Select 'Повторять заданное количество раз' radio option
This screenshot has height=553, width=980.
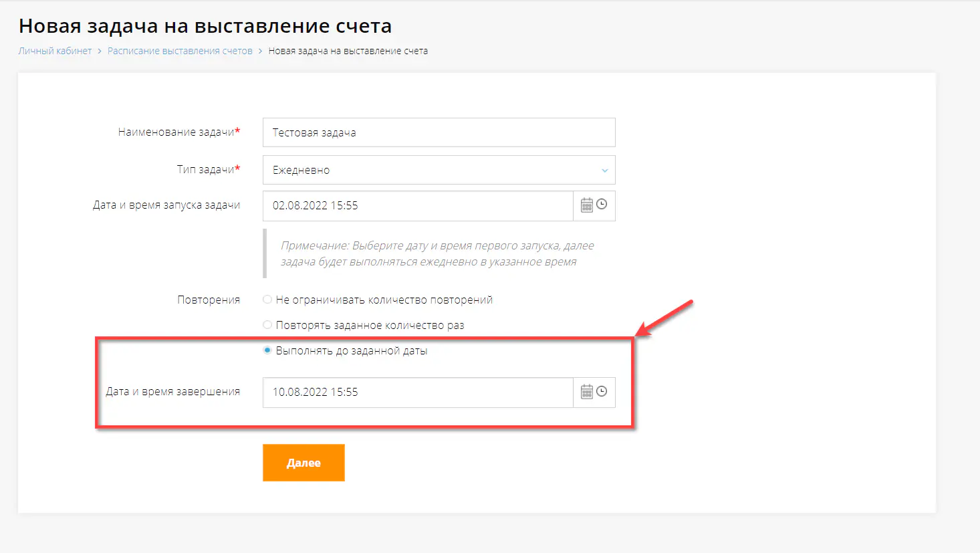(267, 325)
